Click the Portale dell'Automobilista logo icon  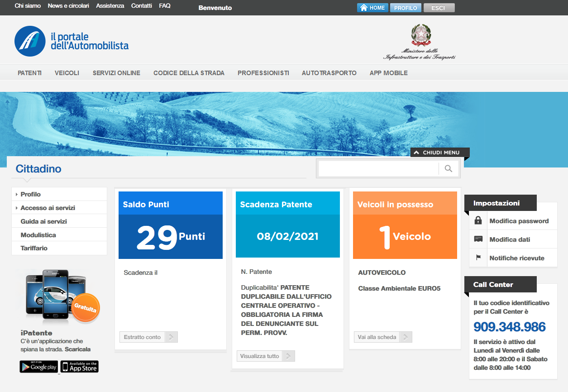tap(30, 41)
